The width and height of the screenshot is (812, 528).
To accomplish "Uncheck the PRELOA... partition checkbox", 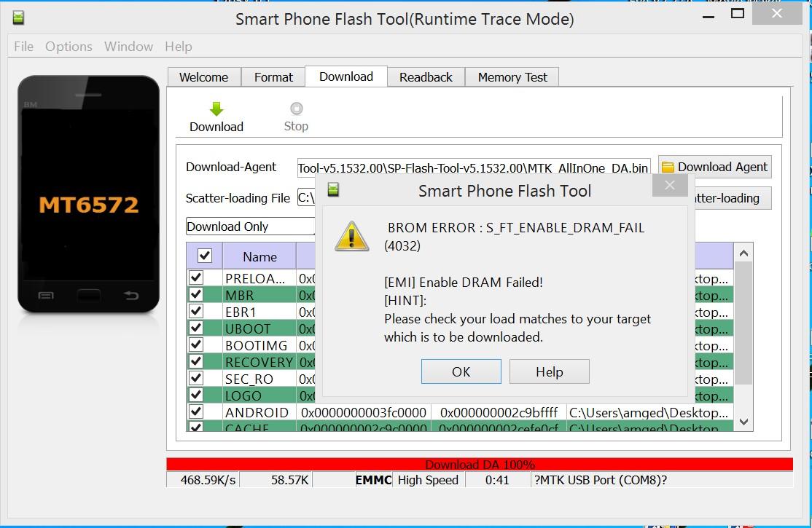I will [196, 277].
